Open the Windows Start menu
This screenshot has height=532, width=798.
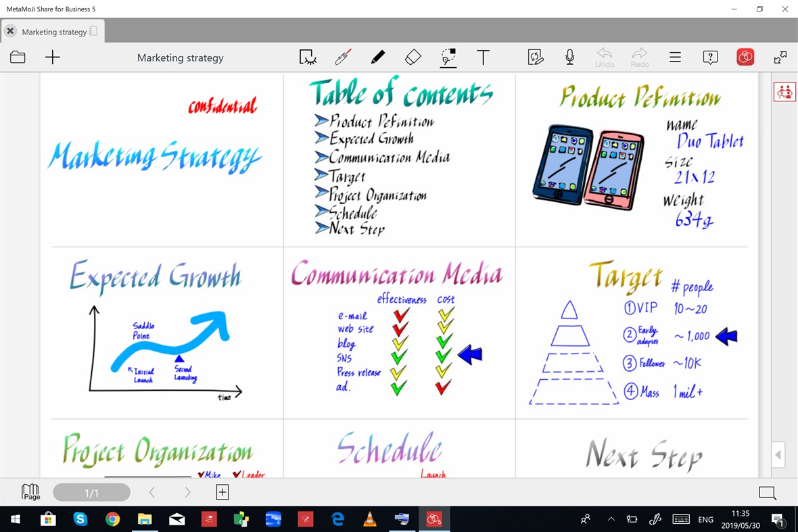click(14, 519)
